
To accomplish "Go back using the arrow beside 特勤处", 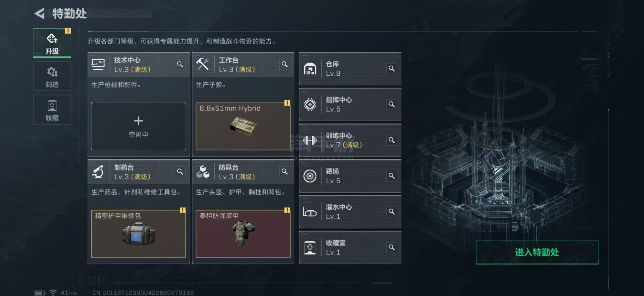I will pyautogui.click(x=39, y=13).
